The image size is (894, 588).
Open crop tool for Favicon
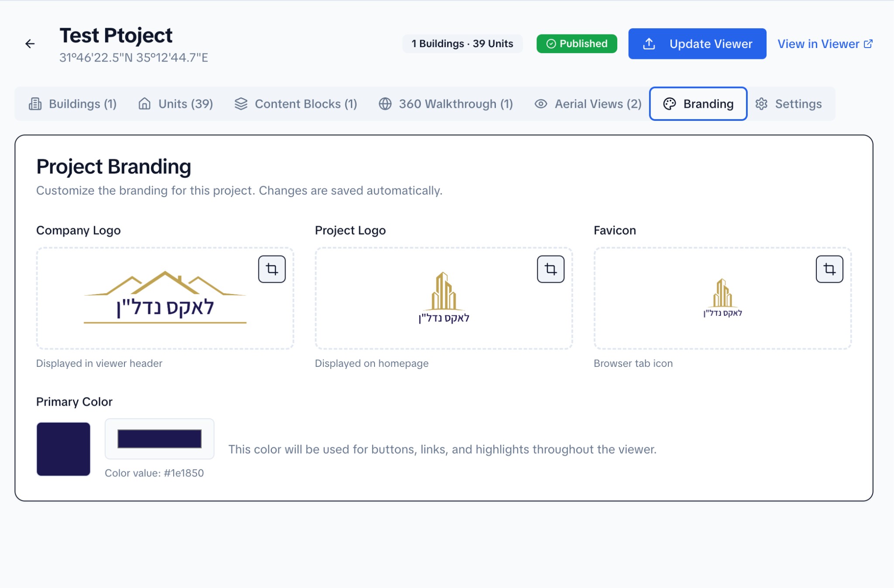tap(829, 269)
